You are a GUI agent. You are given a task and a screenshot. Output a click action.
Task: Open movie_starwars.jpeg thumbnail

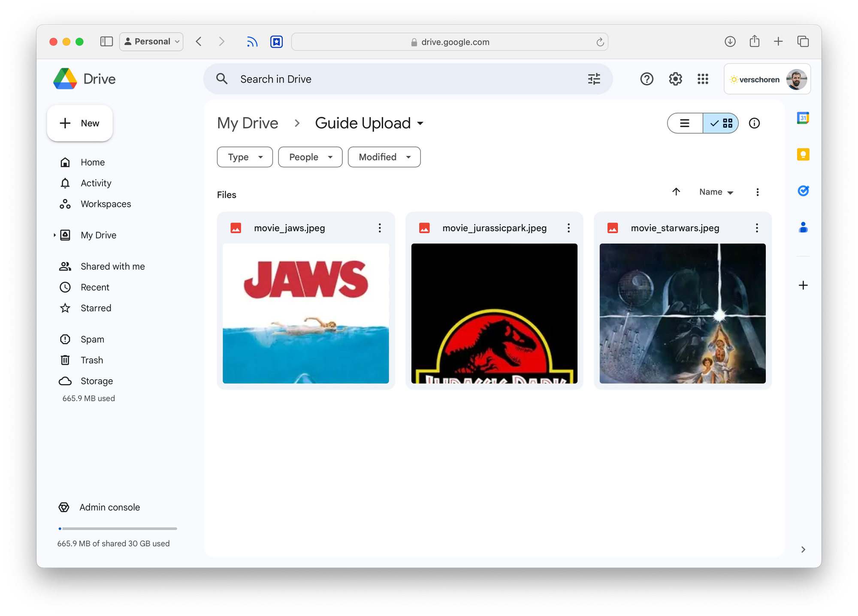(x=682, y=313)
